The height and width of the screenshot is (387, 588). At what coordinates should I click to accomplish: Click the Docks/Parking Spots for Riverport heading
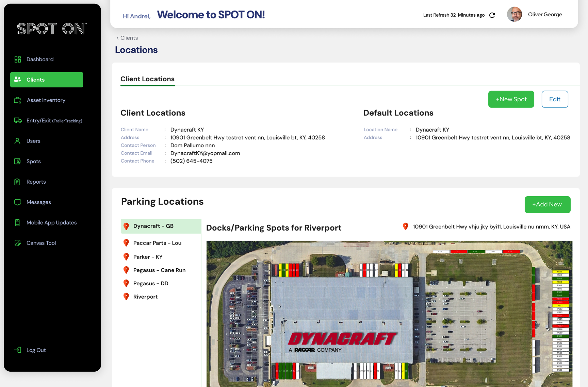coord(274,228)
